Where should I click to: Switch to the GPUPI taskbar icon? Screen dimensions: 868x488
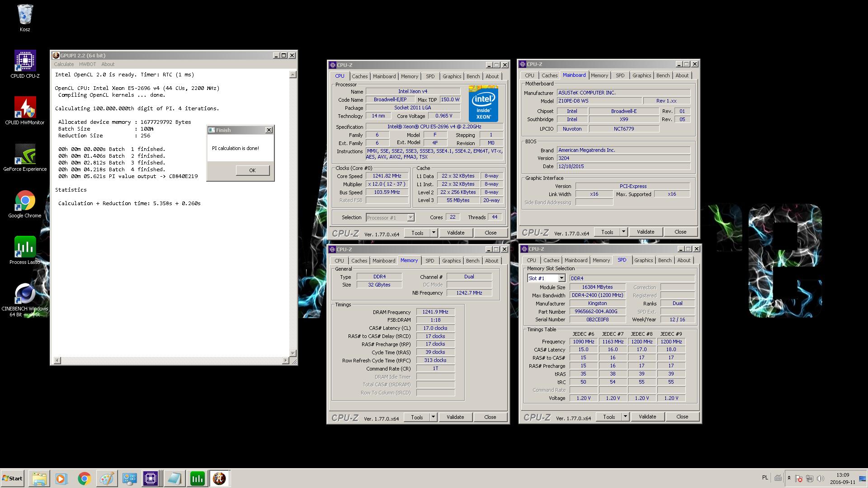click(219, 479)
